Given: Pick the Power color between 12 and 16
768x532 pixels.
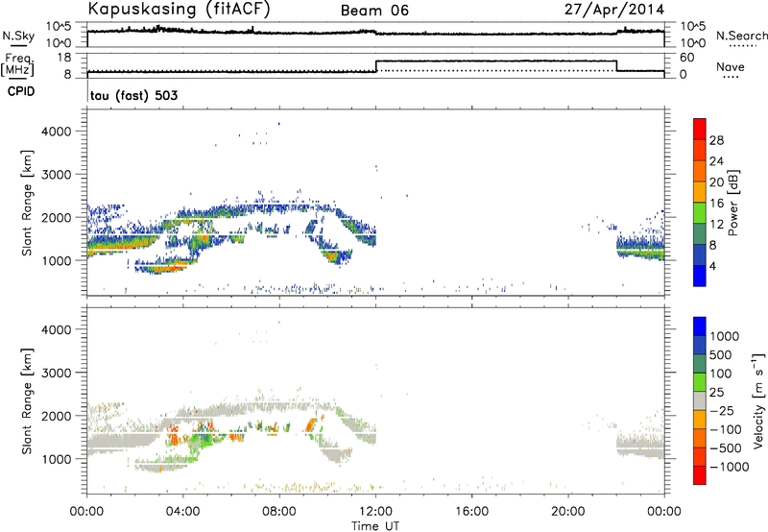Looking at the screenshot, I should click(700, 213).
